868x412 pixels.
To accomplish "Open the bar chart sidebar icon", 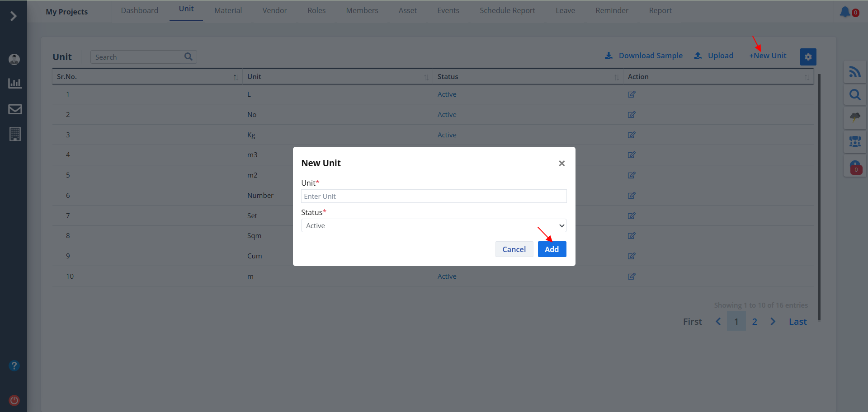I will tap(15, 83).
